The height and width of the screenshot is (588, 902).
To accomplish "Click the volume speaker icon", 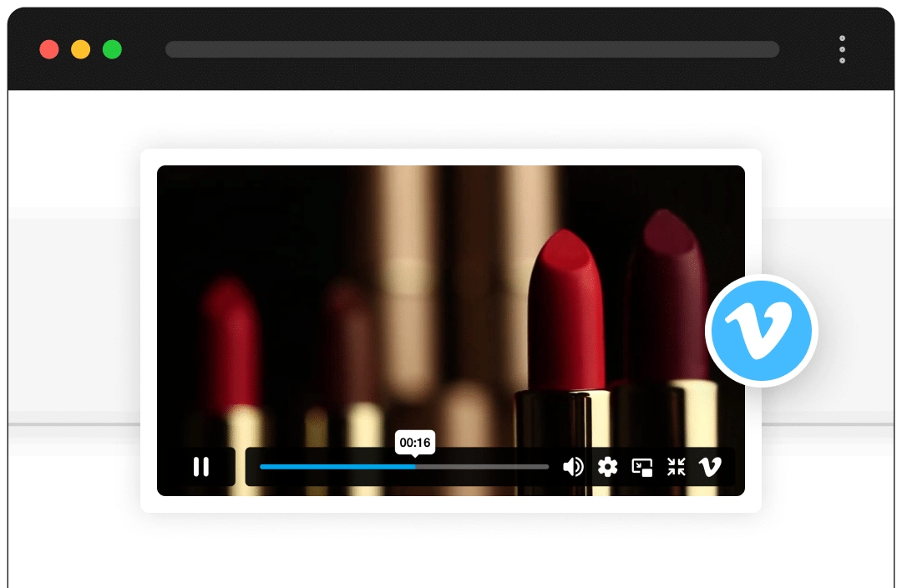I will coord(573,467).
